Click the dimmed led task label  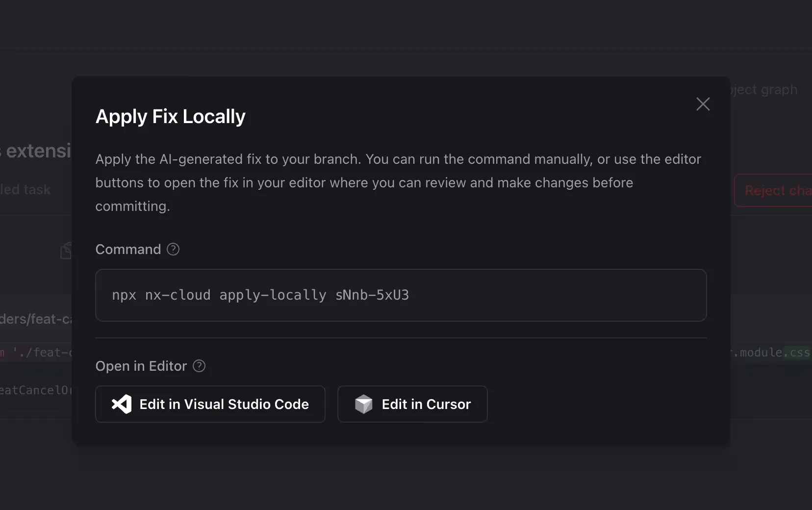[25, 189]
